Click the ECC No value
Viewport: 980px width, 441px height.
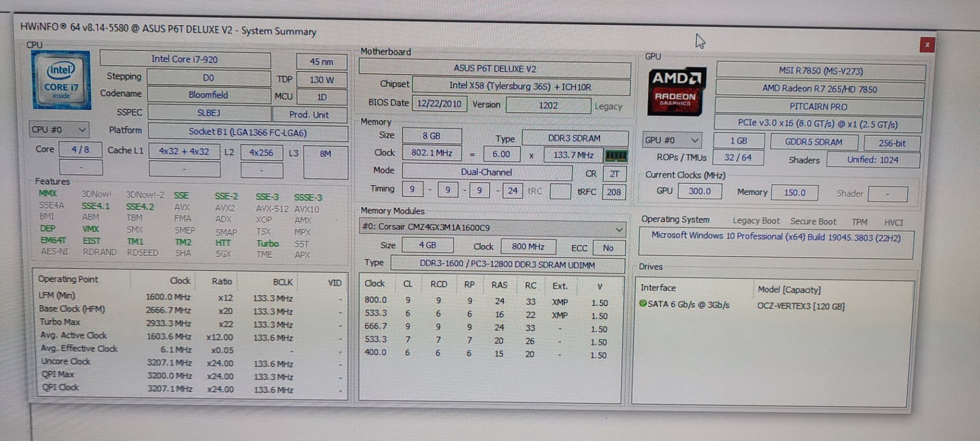608,248
